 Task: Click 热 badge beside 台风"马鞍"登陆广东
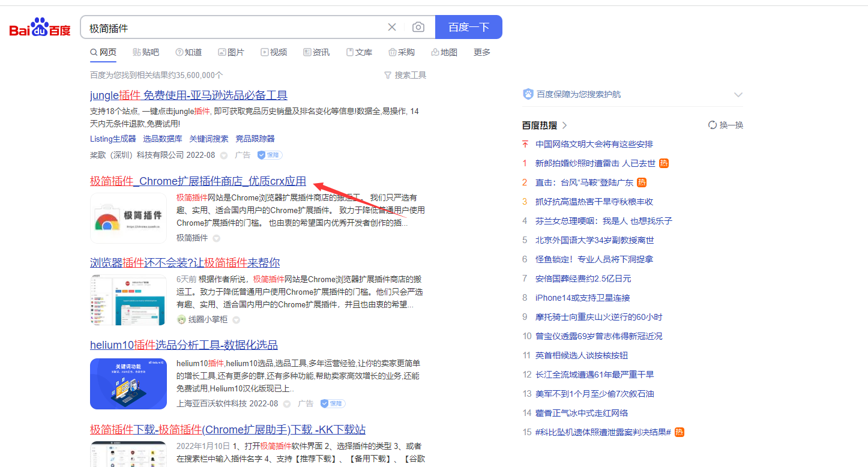(642, 182)
